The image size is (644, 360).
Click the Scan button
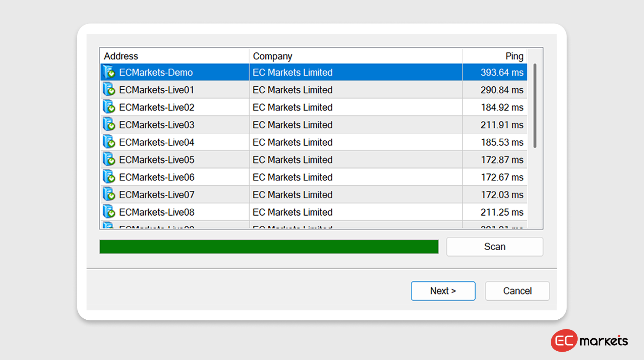pyautogui.click(x=495, y=246)
